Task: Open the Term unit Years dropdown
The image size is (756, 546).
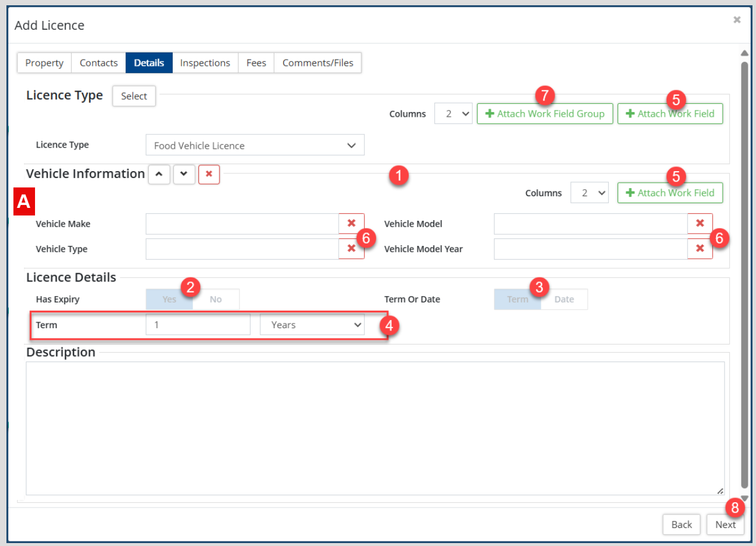Action: pyautogui.click(x=312, y=325)
